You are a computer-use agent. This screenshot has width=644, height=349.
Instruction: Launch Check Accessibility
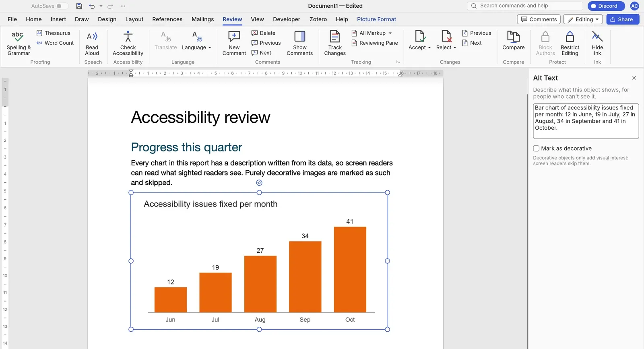(x=128, y=43)
